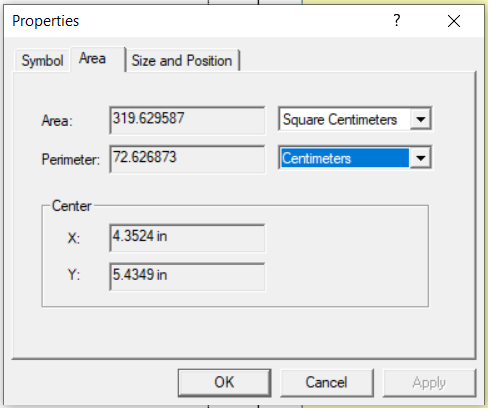This screenshot has height=411, width=491.
Task: Close the Properties dialog
Action: coord(454,21)
